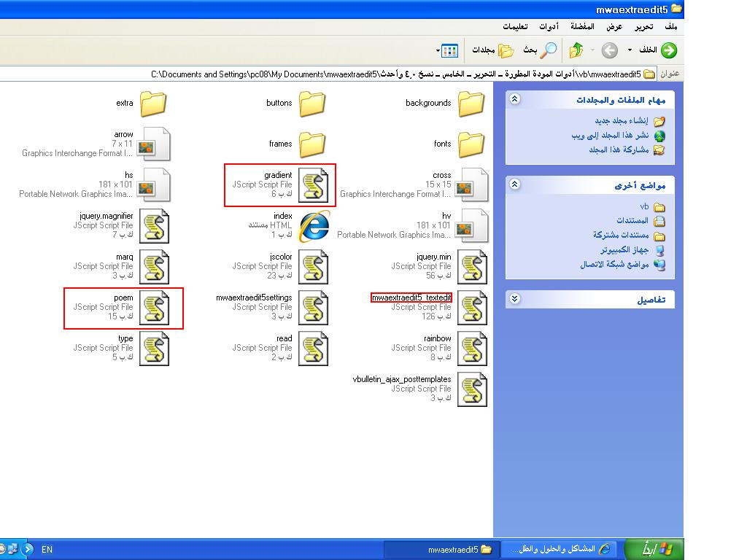Open the Tools (أدوات) menu
The image size is (747, 560).
point(549,27)
